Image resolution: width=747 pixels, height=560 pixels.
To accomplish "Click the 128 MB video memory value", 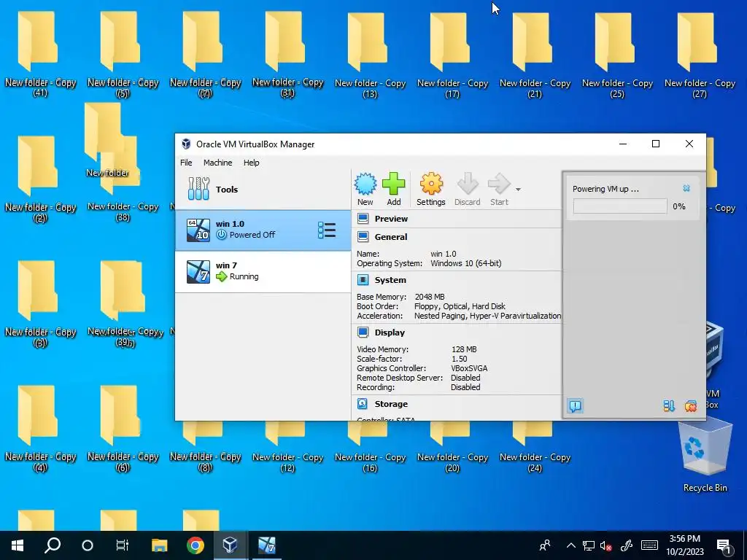I will click(x=464, y=349).
